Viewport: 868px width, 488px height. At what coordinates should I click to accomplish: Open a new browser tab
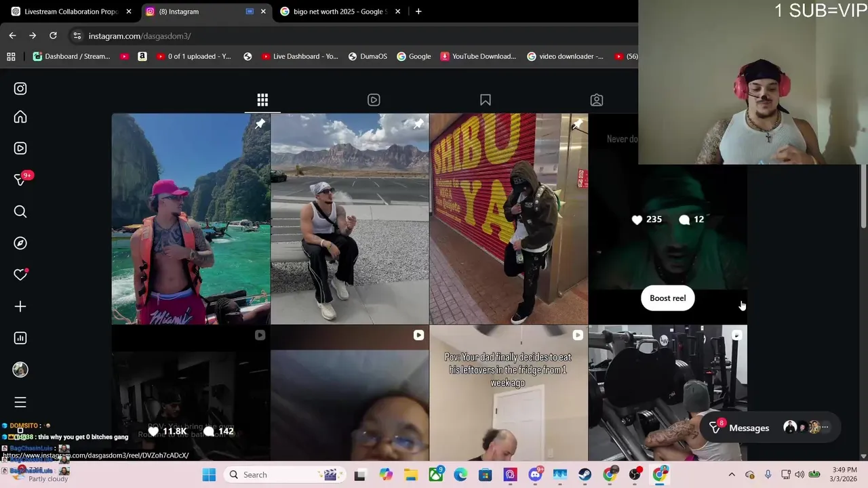pyautogui.click(x=418, y=12)
